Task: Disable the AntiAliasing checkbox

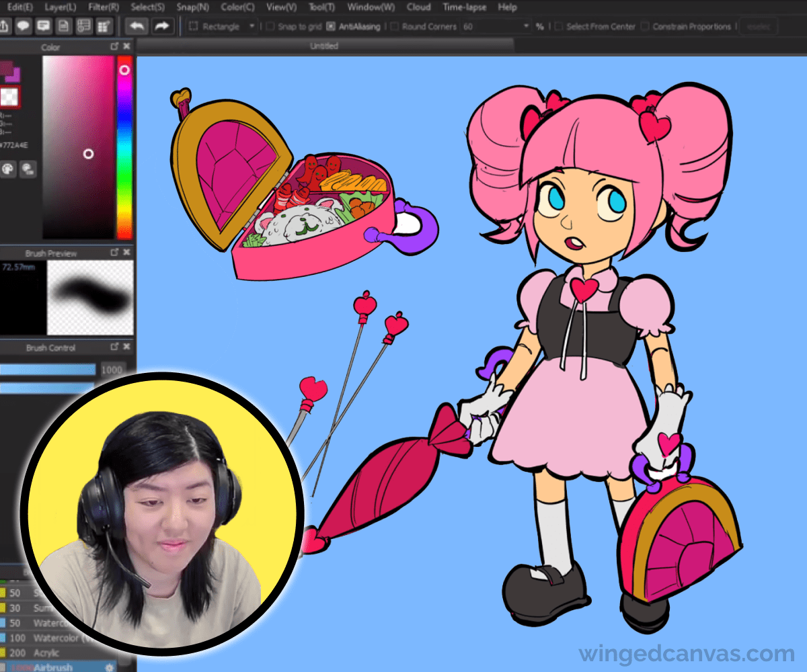Action: [x=331, y=27]
